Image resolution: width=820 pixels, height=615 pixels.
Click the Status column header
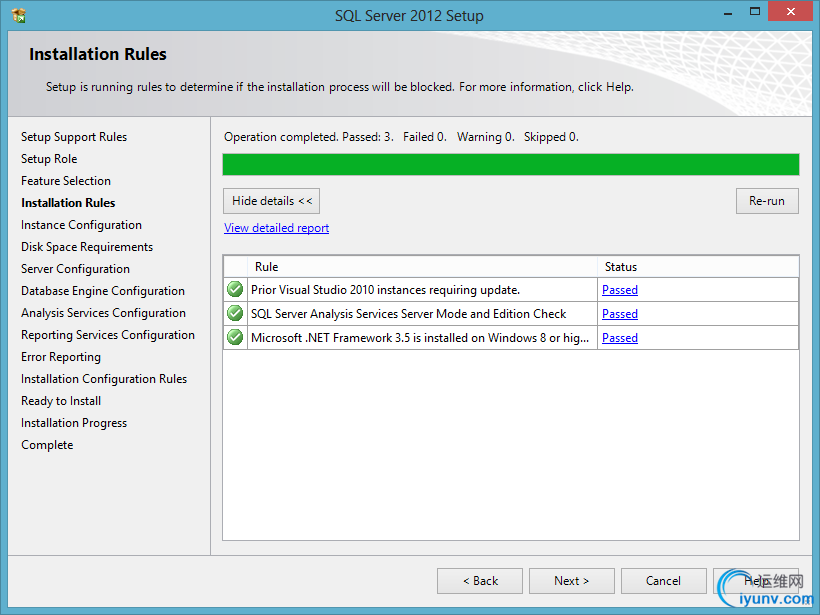coord(698,267)
